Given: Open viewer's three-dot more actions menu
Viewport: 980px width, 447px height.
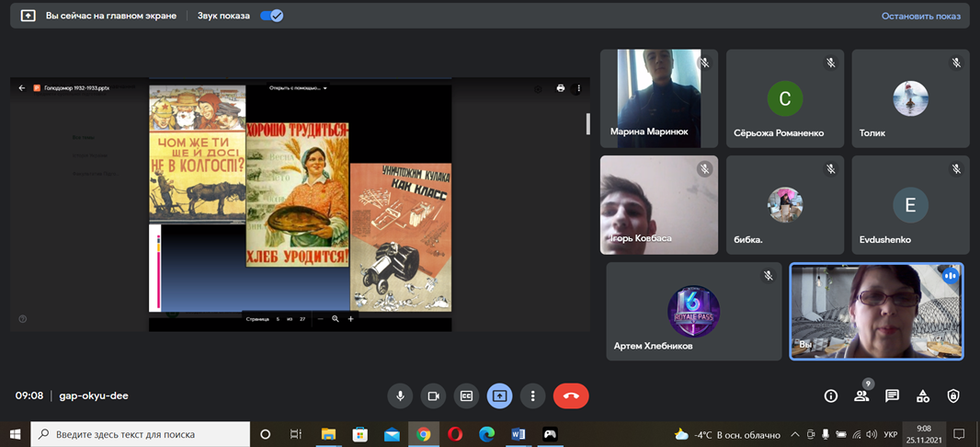Looking at the screenshot, I should click(x=579, y=88).
